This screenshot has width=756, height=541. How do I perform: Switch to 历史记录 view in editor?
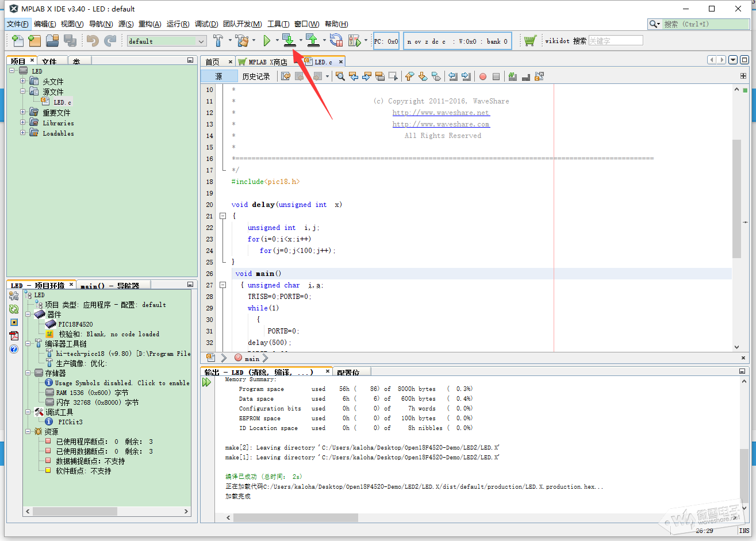click(256, 76)
